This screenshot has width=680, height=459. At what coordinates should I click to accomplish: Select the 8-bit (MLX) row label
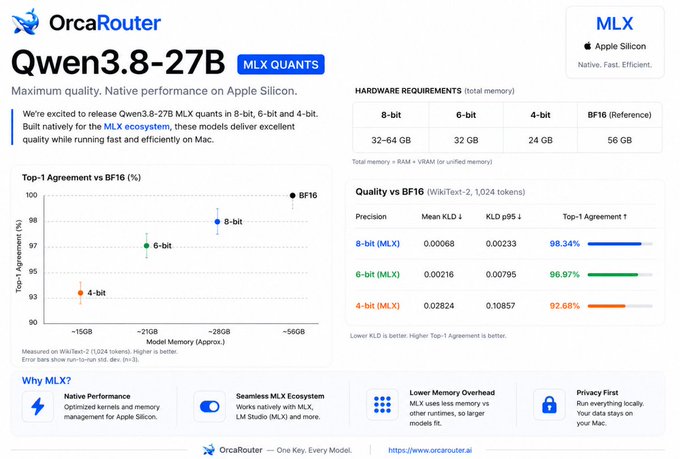(x=377, y=244)
